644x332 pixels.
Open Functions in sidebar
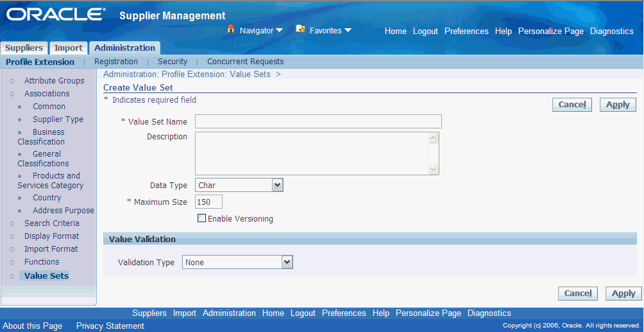click(x=42, y=261)
